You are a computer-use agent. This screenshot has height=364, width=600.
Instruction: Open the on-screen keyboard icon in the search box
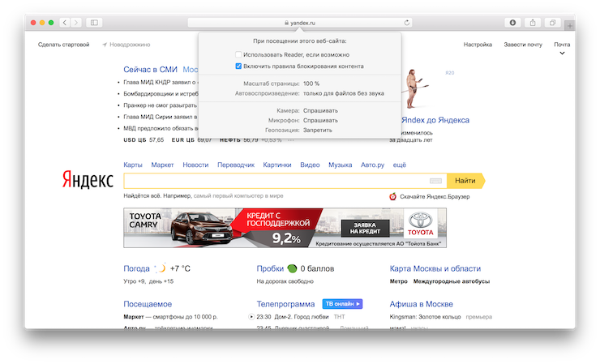[435, 181]
